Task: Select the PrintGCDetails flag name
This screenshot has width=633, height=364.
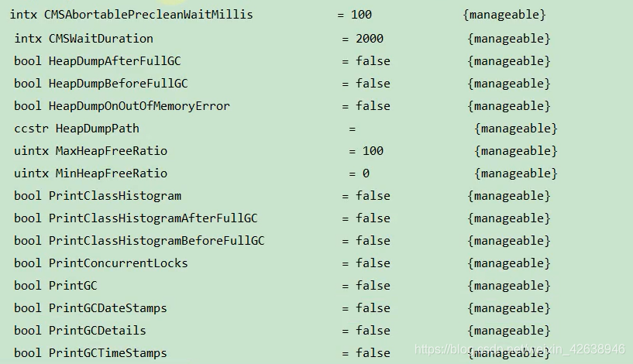Action: [98, 331]
